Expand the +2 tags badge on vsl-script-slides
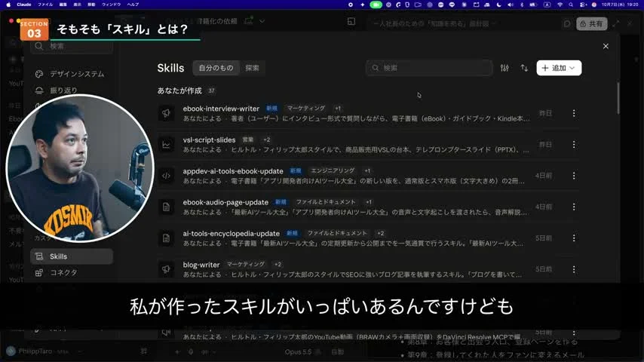 tap(266, 140)
